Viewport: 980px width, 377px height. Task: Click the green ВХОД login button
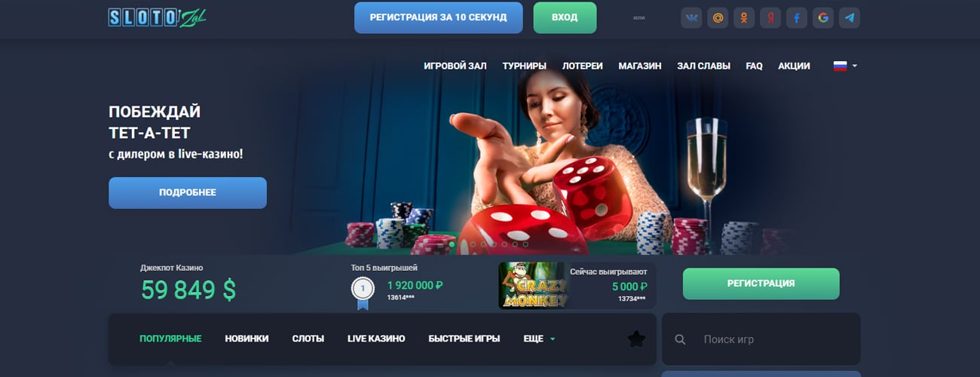point(565,17)
